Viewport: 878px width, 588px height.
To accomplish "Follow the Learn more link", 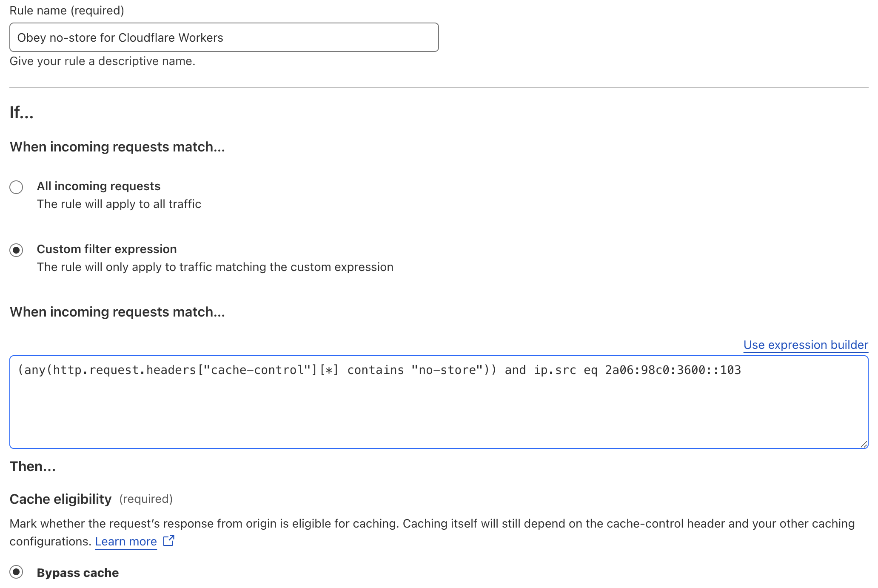I will [x=126, y=542].
